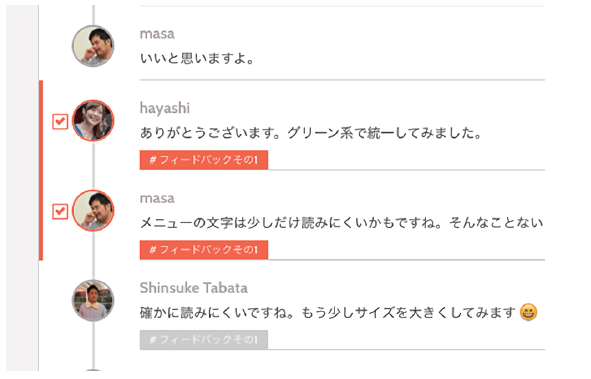Uncheck the checkbox beside masa's second comment
The image size is (591, 379).
60,211
